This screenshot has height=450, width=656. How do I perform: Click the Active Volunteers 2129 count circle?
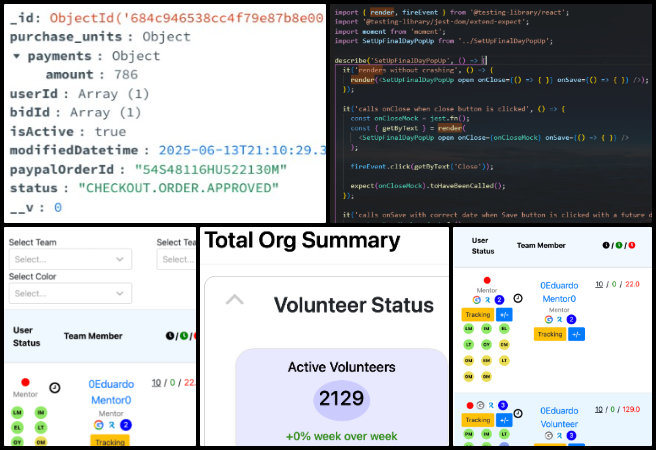click(x=341, y=399)
